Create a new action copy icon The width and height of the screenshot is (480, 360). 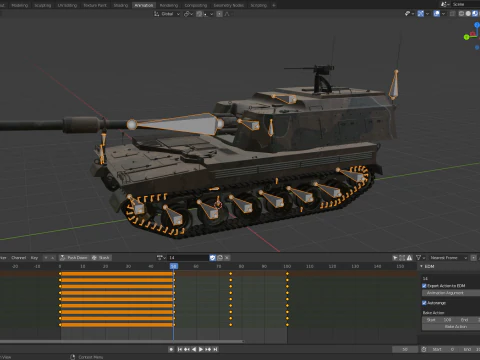point(220,258)
